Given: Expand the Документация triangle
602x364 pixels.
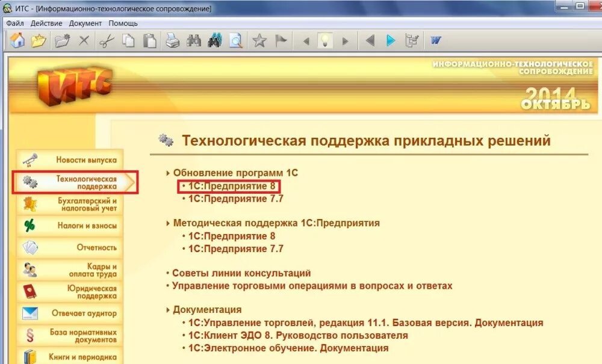Looking at the screenshot, I should 168,310.
